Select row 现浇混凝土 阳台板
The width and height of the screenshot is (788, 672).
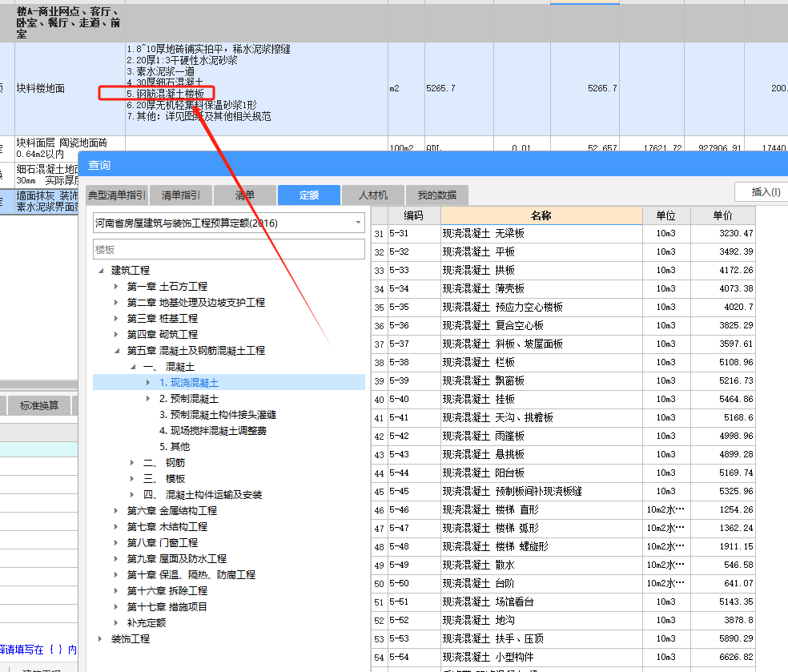(563, 473)
